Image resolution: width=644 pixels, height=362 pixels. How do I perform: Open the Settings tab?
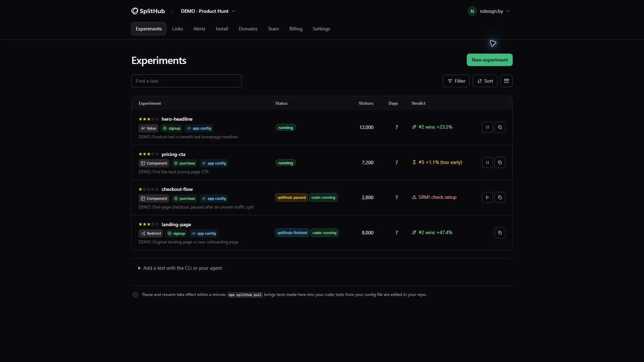(321, 29)
